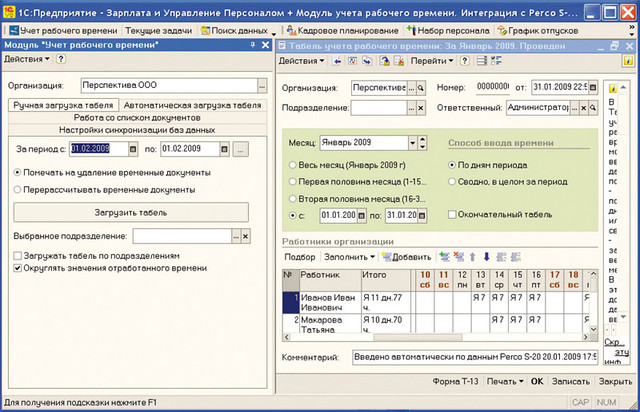Click the horizontal scrollbar thumb of the workers table
This screenshot has height=412, width=640.
tap(418, 337)
